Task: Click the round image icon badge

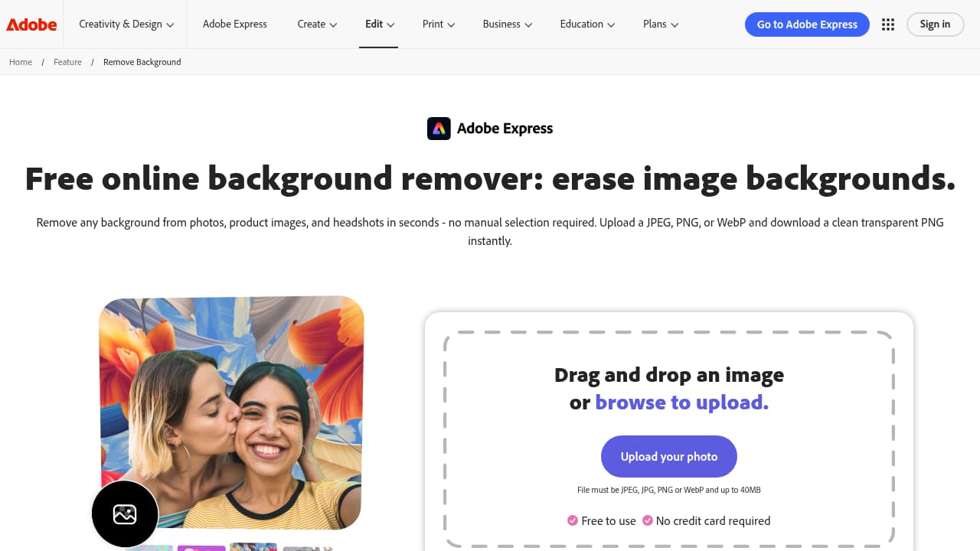Action: tap(125, 514)
